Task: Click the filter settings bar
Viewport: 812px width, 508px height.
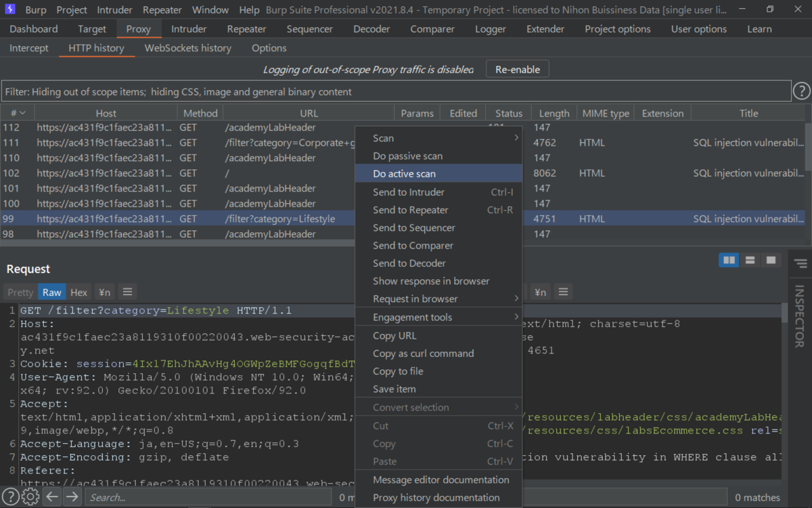Action: coord(396,91)
